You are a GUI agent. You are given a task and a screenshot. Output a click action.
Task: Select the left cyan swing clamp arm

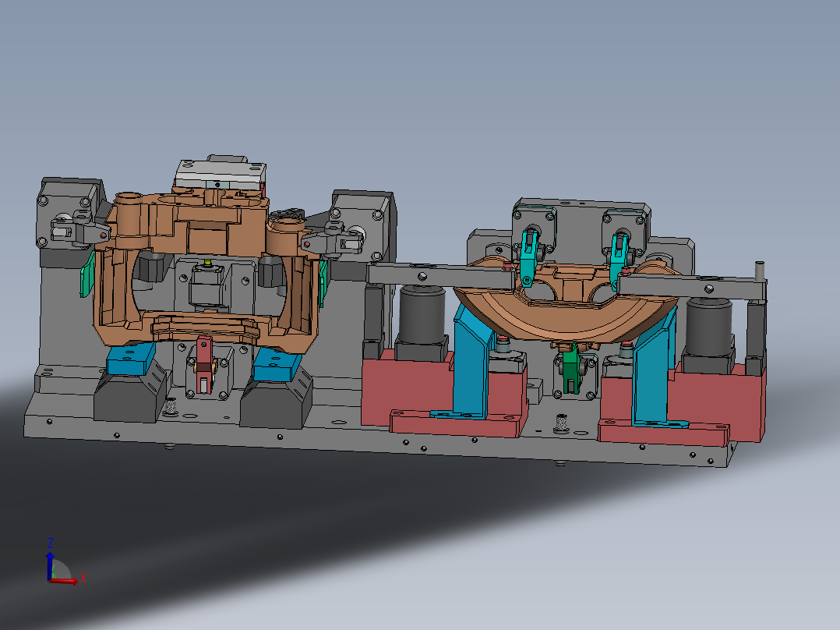click(x=528, y=258)
